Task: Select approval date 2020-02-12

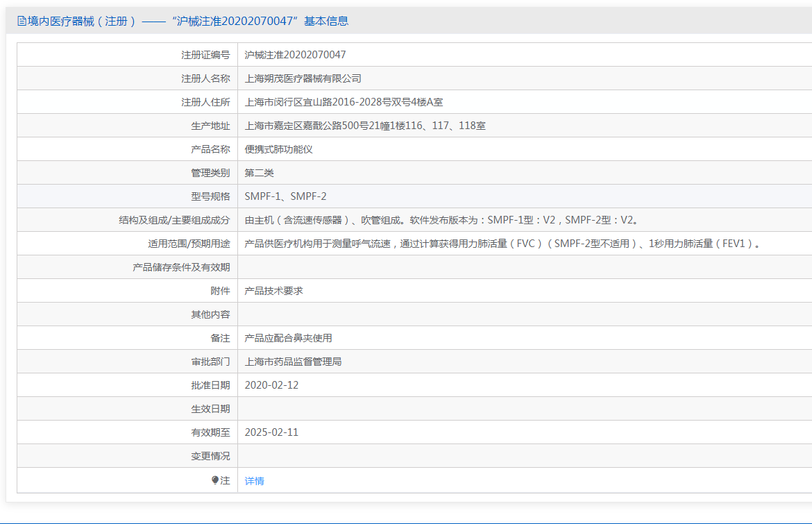Action: tap(271, 385)
